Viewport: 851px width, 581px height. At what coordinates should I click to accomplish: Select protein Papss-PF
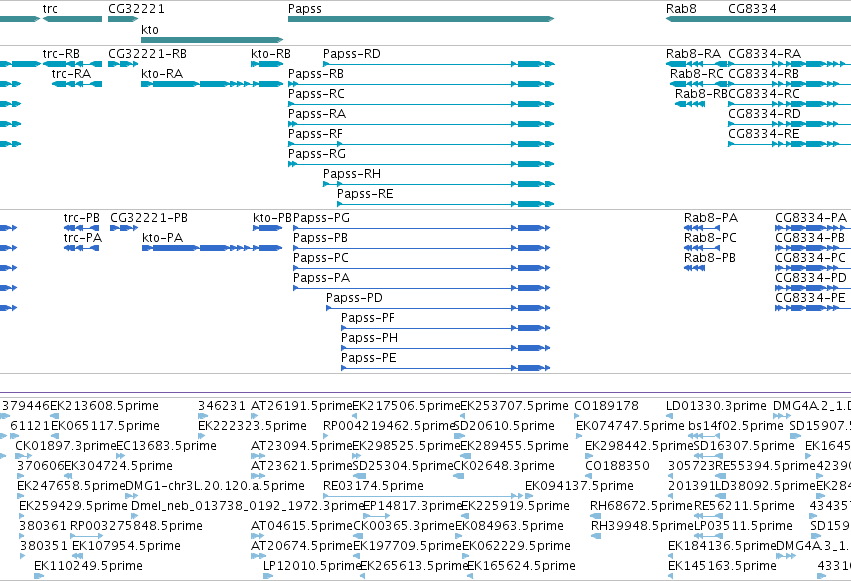click(446, 328)
